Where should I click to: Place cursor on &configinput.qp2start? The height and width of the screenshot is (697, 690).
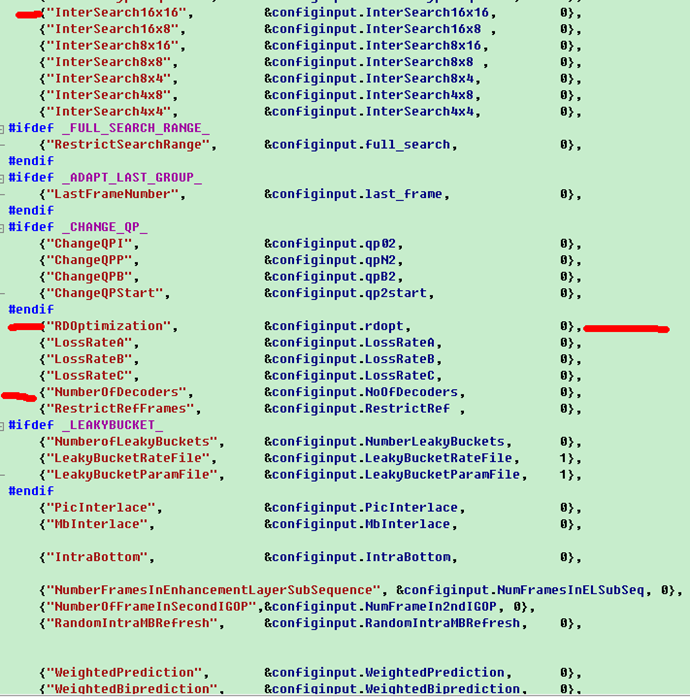click(345, 293)
